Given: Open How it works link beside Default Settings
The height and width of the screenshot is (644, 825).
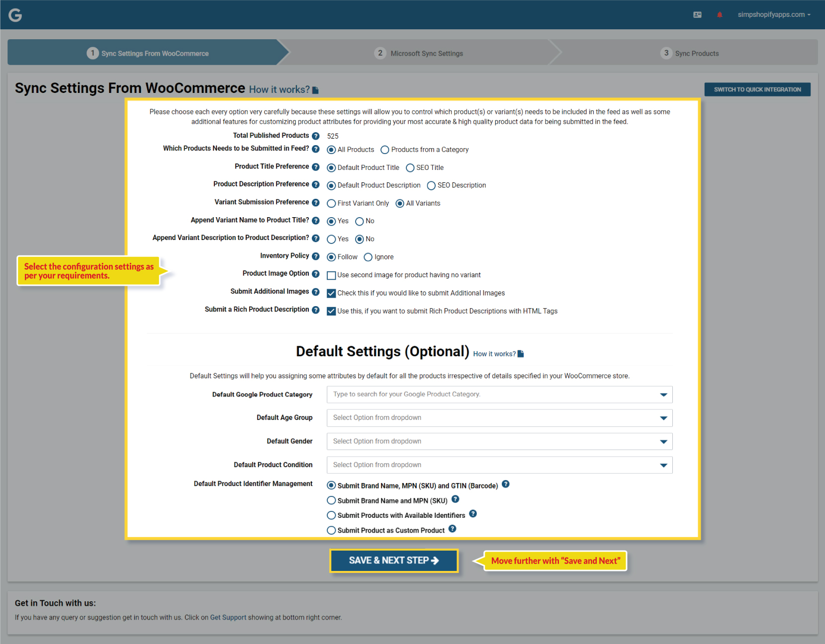Looking at the screenshot, I should coord(494,354).
